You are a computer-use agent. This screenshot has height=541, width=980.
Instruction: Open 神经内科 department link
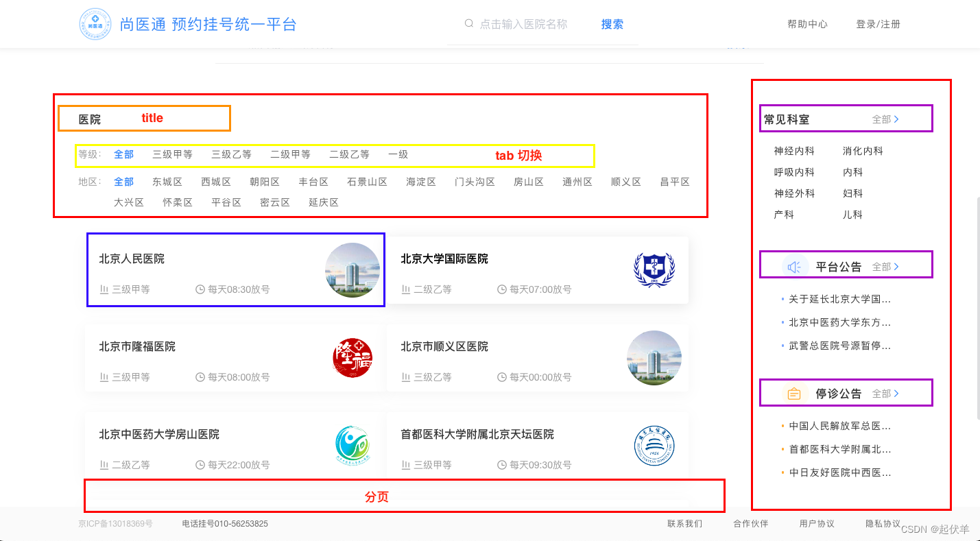794,151
